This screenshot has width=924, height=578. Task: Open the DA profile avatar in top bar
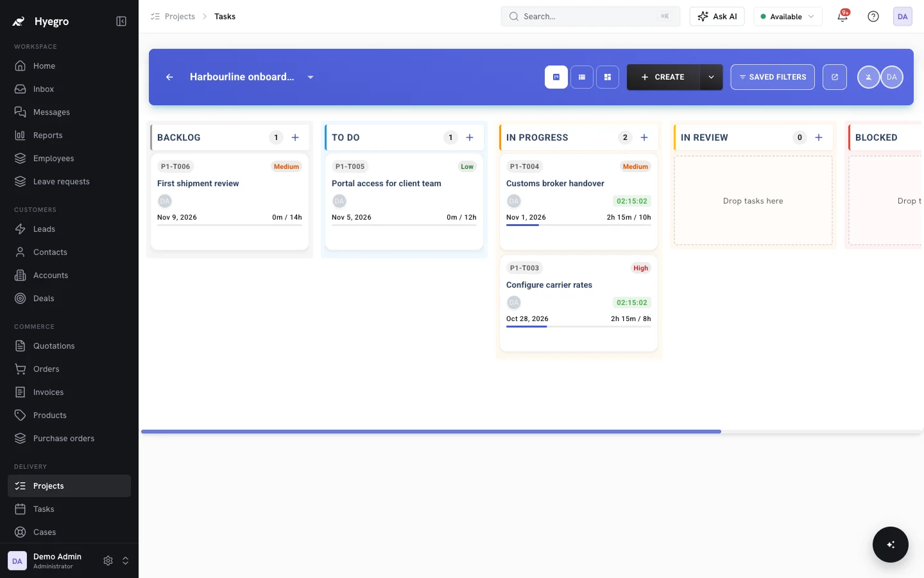[x=903, y=17]
